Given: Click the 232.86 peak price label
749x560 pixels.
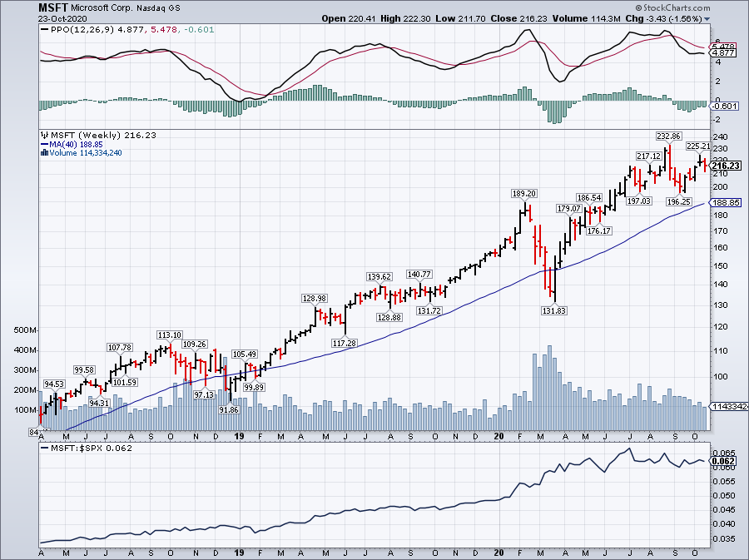Looking at the screenshot, I should 668,136.
